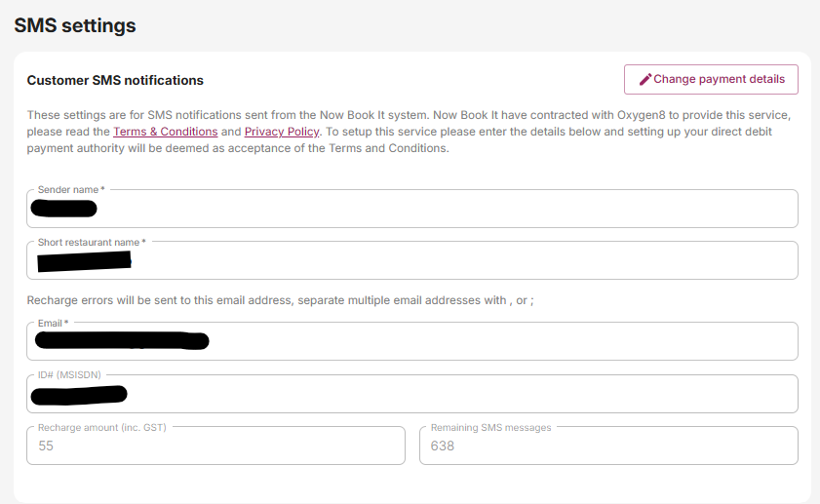Viewport: 820px width, 504px height.
Task: Open the Privacy Policy link
Action: pos(281,132)
